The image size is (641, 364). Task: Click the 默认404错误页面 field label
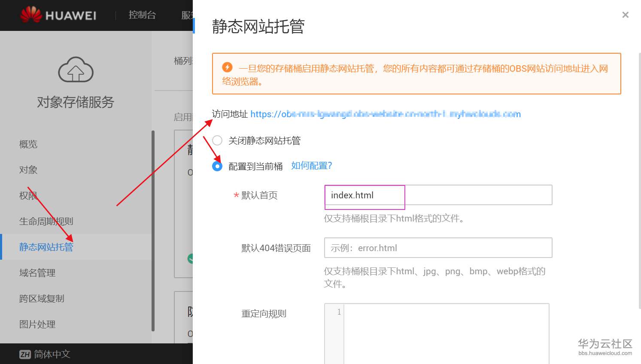(x=276, y=248)
